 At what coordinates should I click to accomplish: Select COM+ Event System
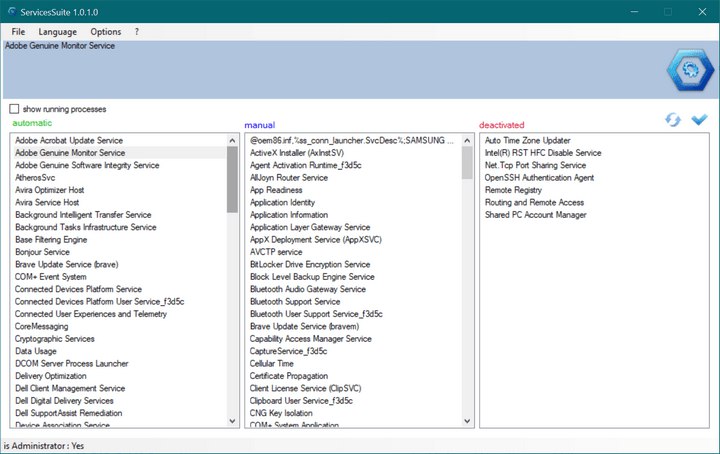[x=51, y=277]
